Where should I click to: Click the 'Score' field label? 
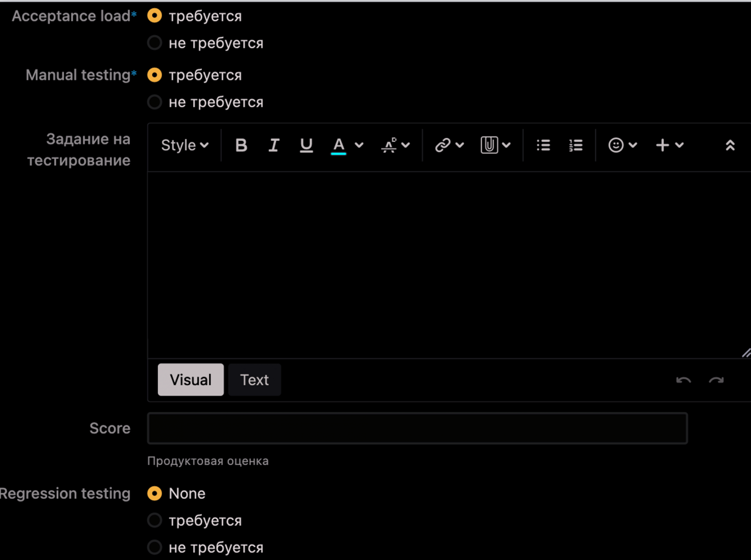pyautogui.click(x=110, y=428)
